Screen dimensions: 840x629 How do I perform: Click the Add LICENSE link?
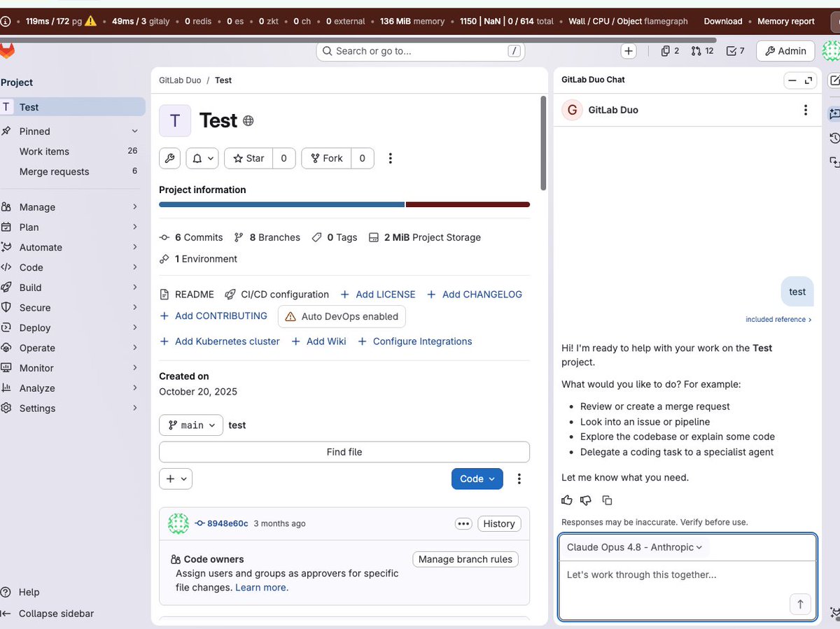[x=378, y=295]
